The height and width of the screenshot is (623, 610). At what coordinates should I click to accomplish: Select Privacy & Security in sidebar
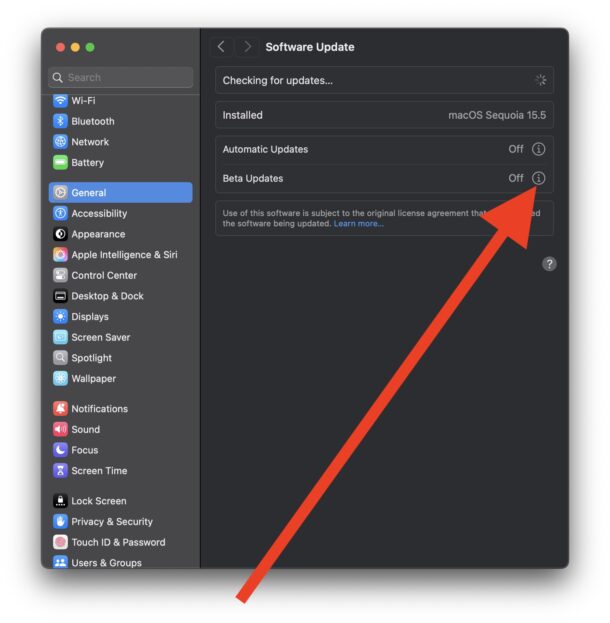click(112, 521)
